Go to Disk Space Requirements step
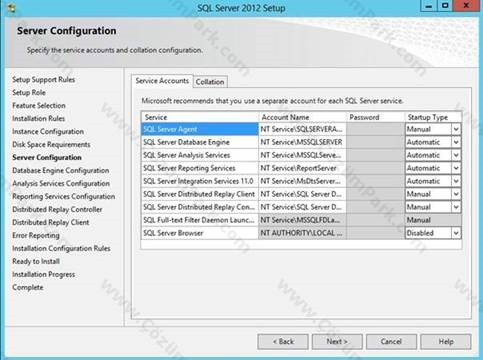The image size is (483, 360). pyautogui.click(x=51, y=144)
